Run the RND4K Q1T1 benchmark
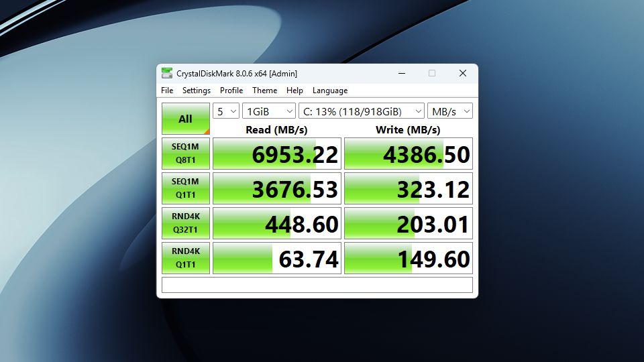Viewport: 644px width, 362px height. (x=185, y=258)
